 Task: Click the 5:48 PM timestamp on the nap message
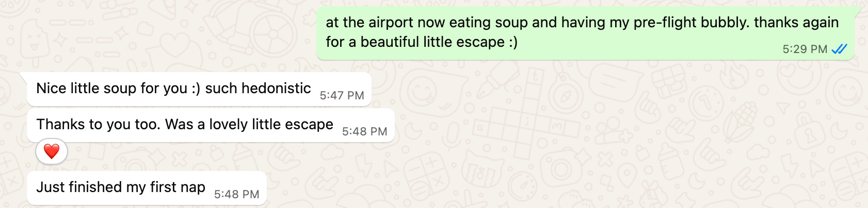pos(236,194)
